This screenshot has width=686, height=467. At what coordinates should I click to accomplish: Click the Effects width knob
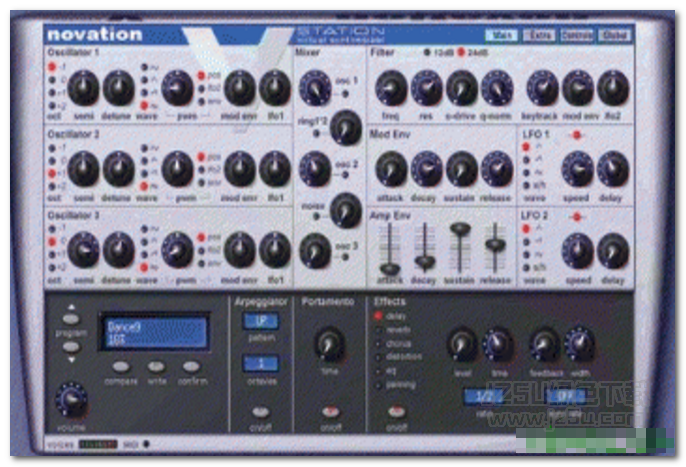tap(580, 345)
